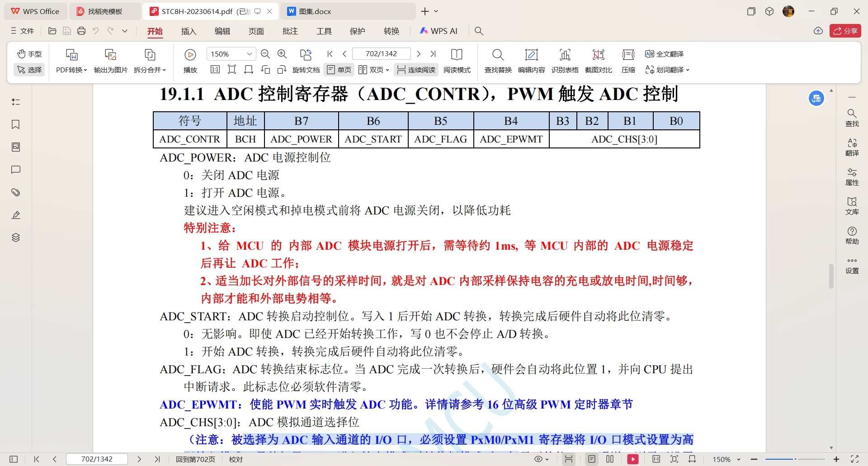Image resolution: width=868 pixels, height=466 pixels.
Task: Click 全文翻译 full text translation
Action: (x=664, y=54)
